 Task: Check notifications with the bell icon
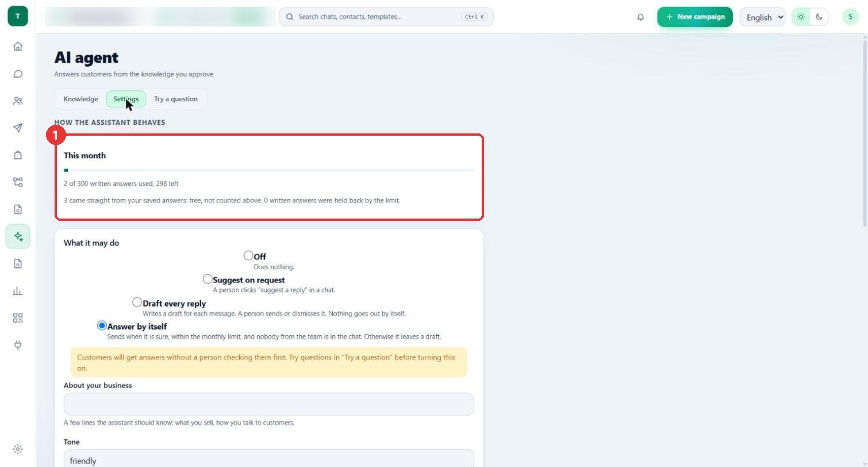tap(640, 17)
